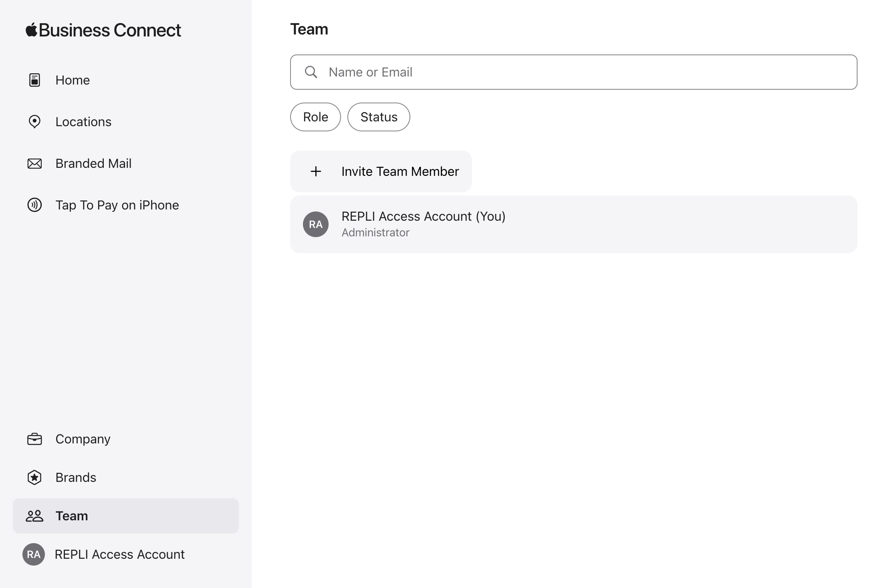Click the Home sidebar icon

34,80
